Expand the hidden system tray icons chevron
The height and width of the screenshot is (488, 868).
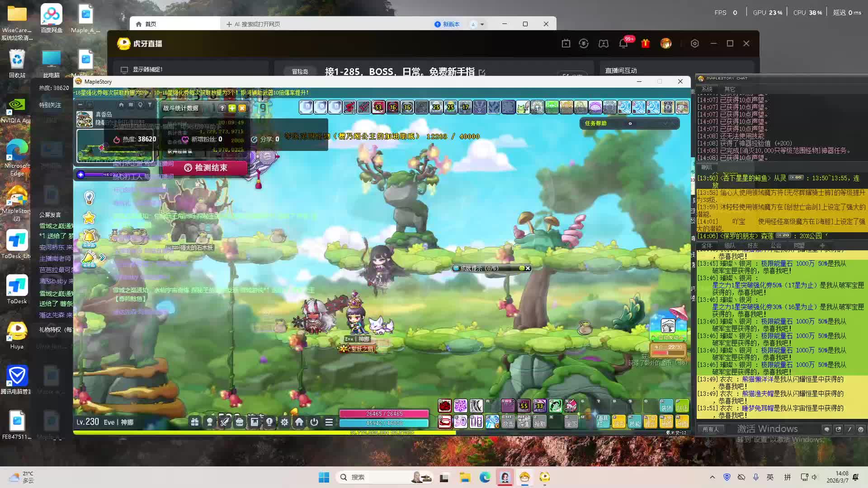point(712,477)
